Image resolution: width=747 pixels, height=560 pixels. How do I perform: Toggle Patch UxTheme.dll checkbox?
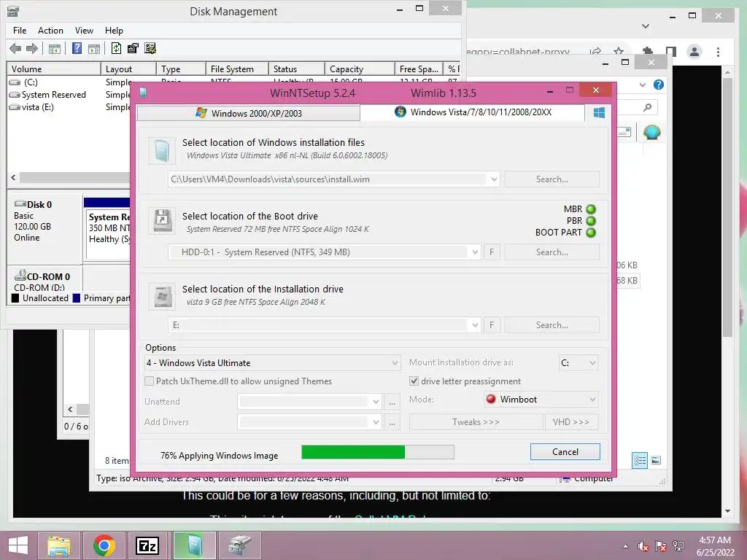(x=149, y=381)
